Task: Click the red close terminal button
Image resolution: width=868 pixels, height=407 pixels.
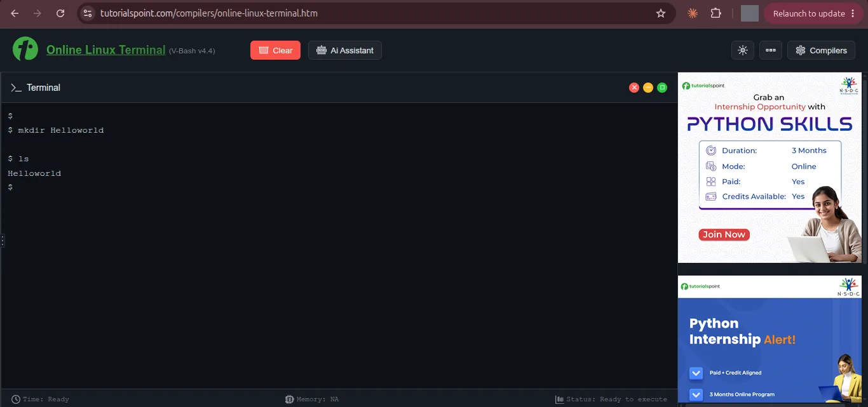Action: pyautogui.click(x=634, y=88)
